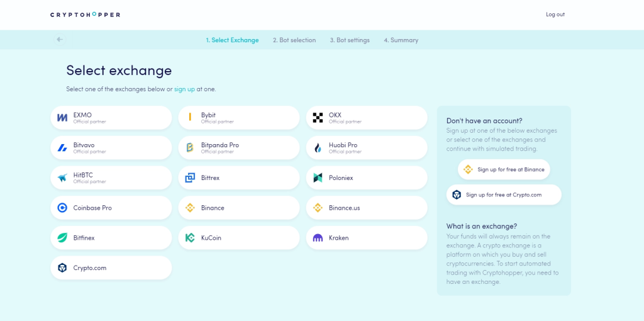Select the Binance exchange name in list
The image size is (644, 321).
click(213, 208)
